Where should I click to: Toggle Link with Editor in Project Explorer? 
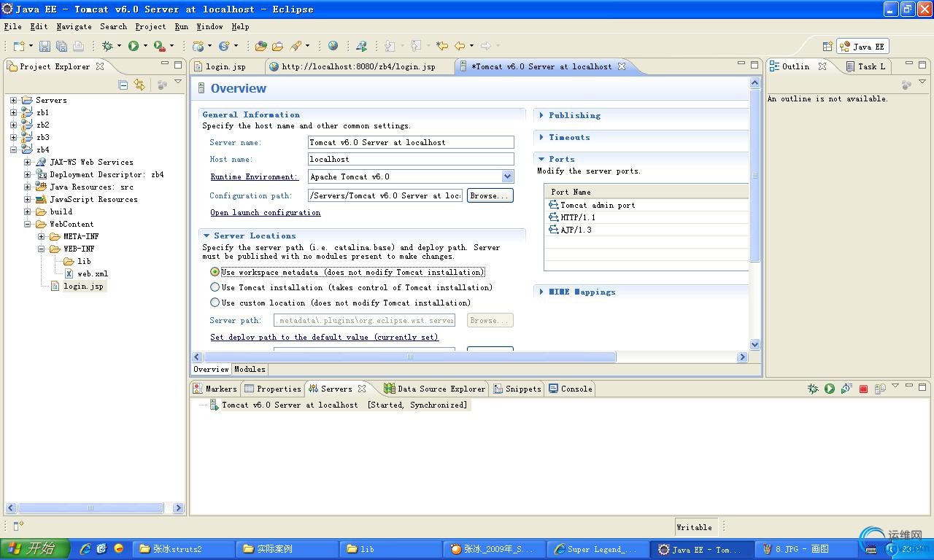pyautogui.click(x=139, y=85)
